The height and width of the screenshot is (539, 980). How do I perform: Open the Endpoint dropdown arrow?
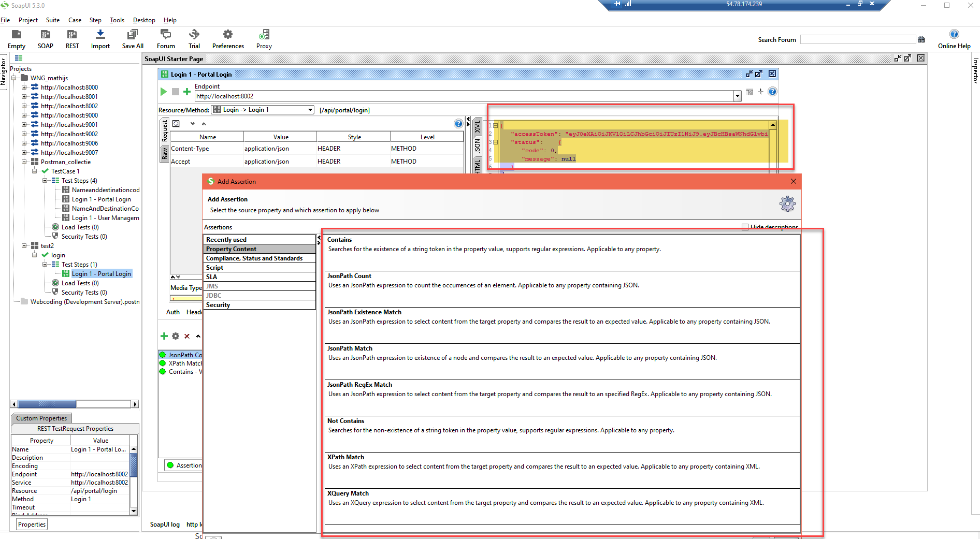(x=737, y=96)
